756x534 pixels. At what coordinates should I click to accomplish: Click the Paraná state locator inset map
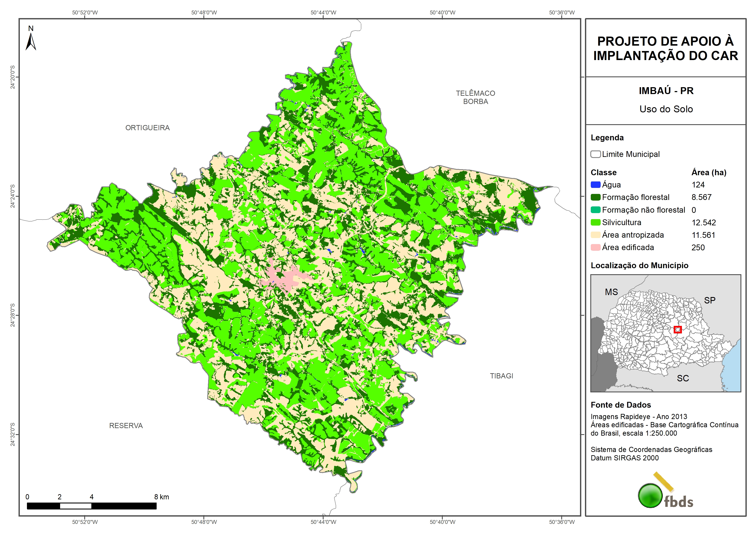pos(666,333)
